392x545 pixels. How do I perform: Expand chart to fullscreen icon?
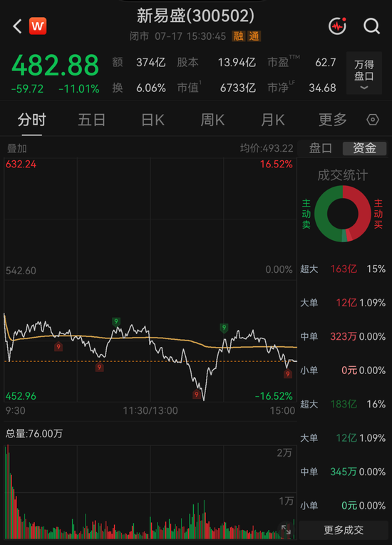click(286, 530)
